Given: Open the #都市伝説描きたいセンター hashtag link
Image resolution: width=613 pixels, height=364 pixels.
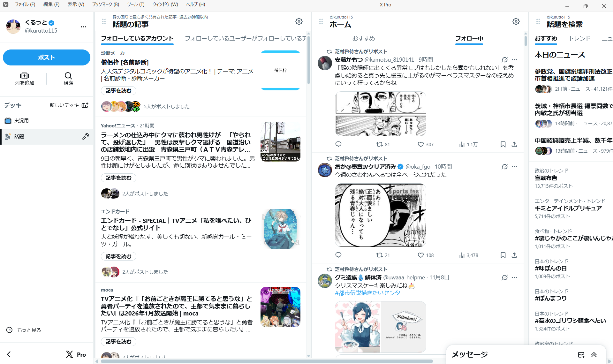Looking at the screenshot, I should pyautogui.click(x=370, y=293).
